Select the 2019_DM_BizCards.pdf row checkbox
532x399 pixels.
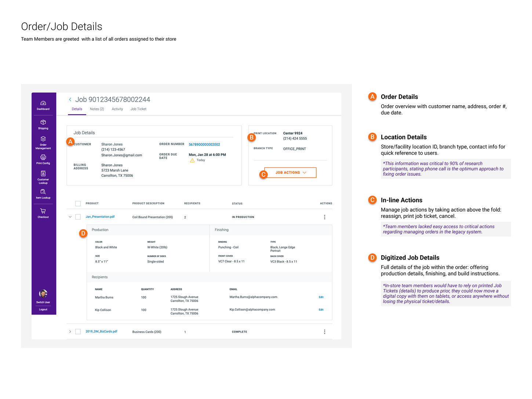78,332
